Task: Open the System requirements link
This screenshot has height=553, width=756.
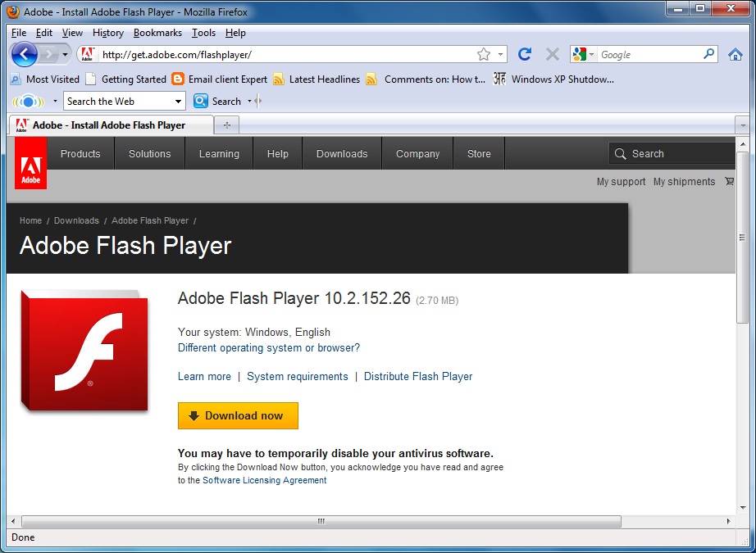Action: (298, 377)
